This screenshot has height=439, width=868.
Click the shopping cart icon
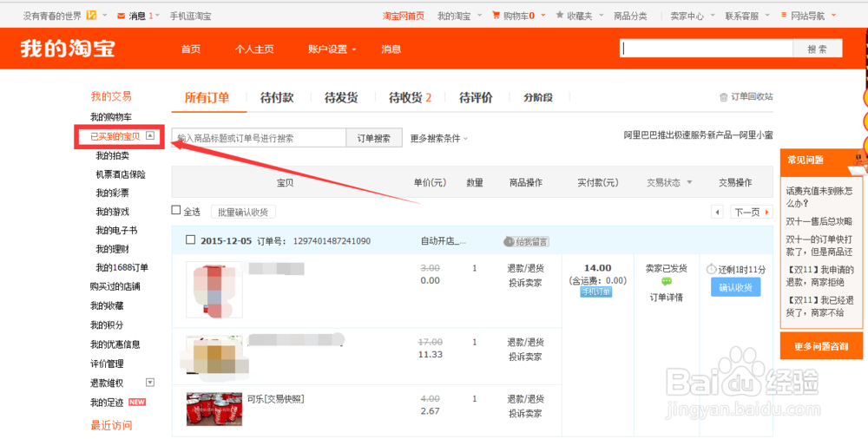click(x=496, y=16)
